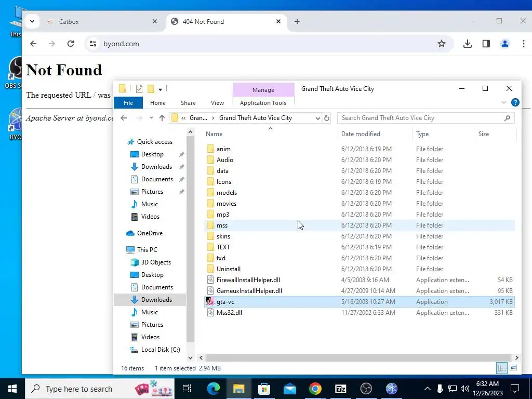Click the horizontal scrollbar in file list
The width and height of the screenshot is (532, 399).
click(x=358, y=357)
